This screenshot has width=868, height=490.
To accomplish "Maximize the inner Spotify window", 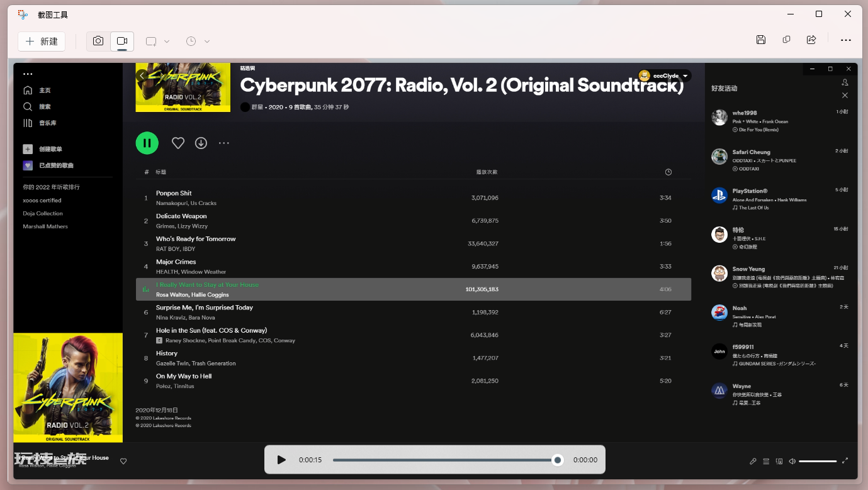I will [x=830, y=69].
